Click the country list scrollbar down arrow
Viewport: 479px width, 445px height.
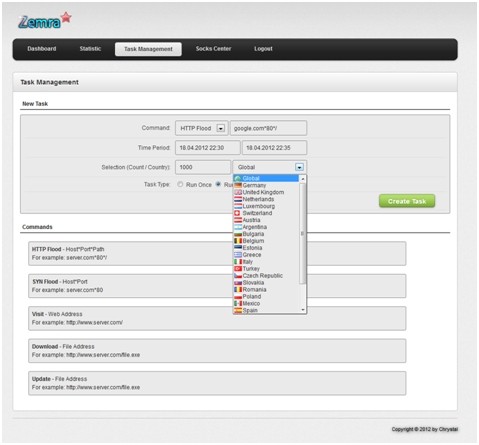[303, 310]
